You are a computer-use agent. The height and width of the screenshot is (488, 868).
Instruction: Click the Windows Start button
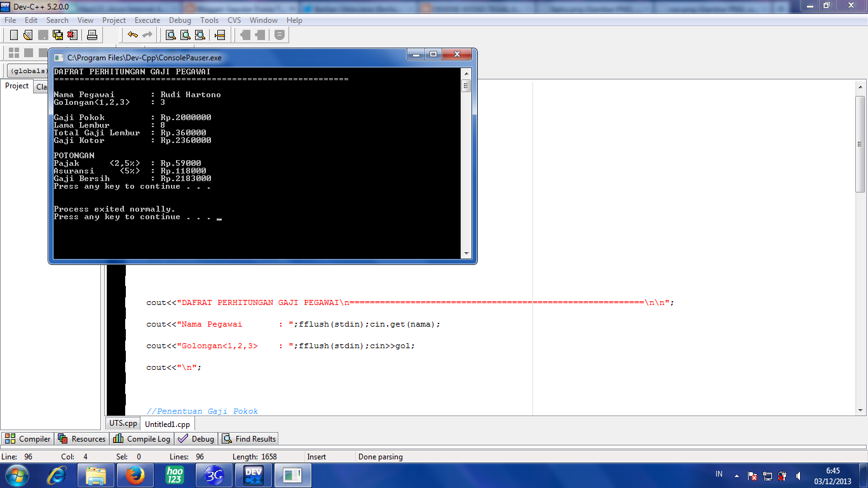16,475
